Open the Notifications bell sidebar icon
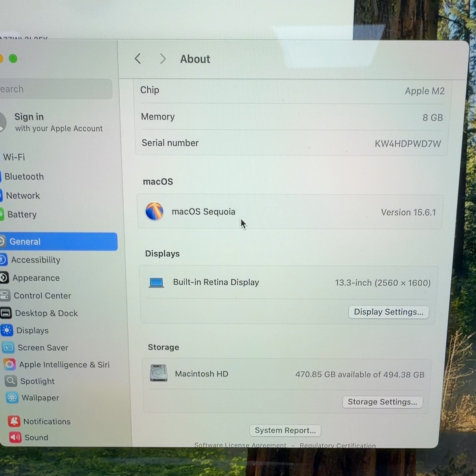This screenshot has width=476, height=476. (x=14, y=421)
